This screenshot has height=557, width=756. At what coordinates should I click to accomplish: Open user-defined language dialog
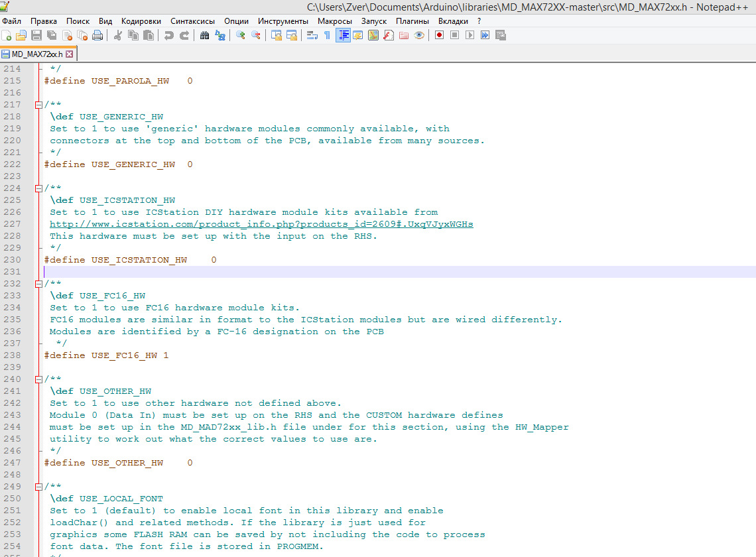(x=357, y=35)
